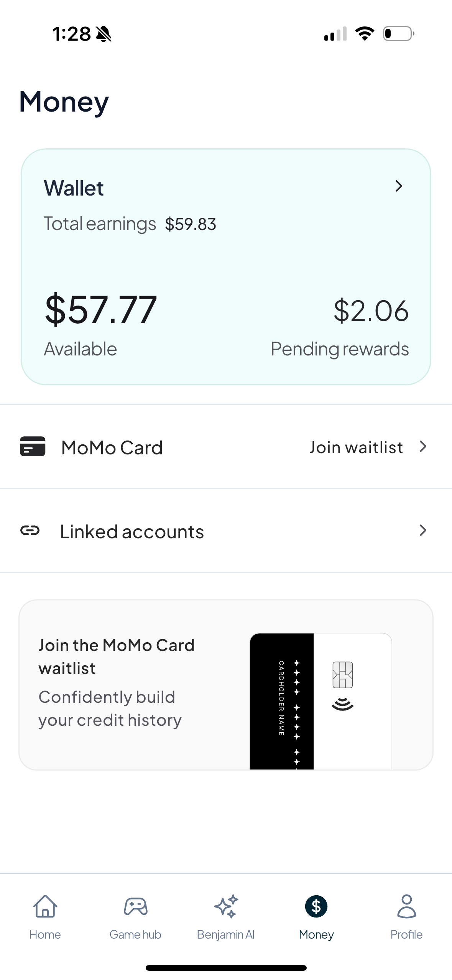Tap the MoMo Card credit card icon
452x980 pixels.
pos(33,446)
